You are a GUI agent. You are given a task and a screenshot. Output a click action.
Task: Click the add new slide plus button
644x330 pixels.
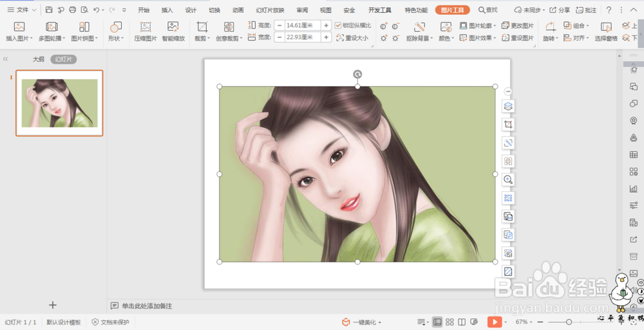point(53,305)
